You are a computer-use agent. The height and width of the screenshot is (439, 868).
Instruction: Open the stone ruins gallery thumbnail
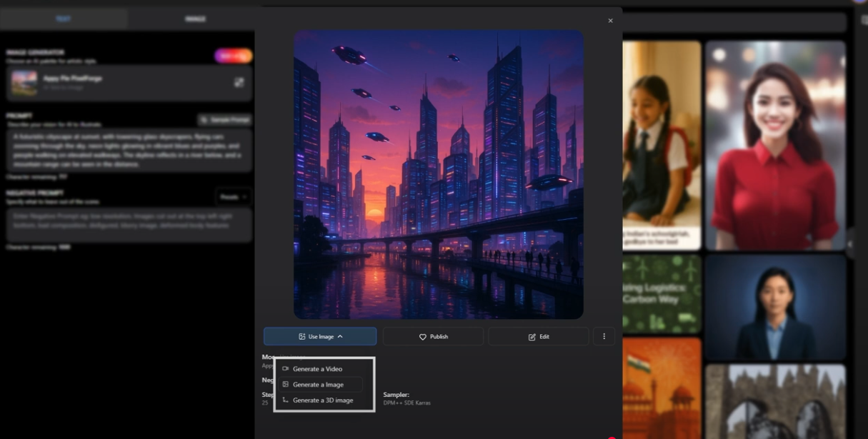(x=775, y=402)
